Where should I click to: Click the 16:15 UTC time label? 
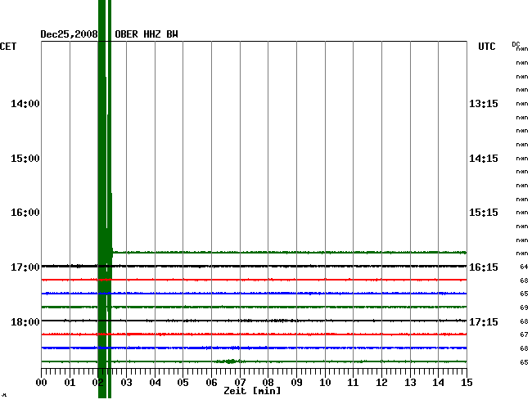click(x=484, y=267)
